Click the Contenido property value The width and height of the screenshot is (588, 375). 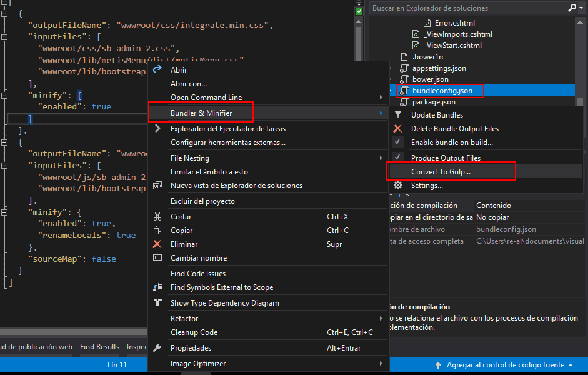click(x=494, y=206)
